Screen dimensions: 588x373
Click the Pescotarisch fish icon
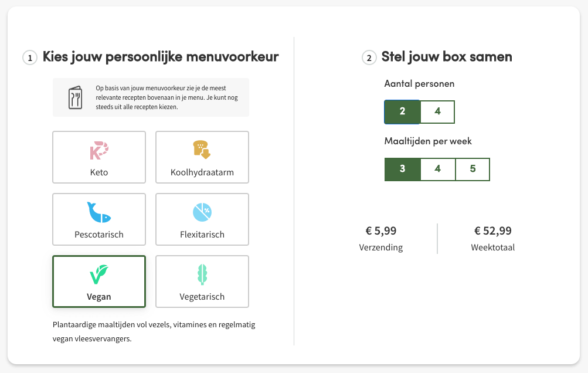(x=99, y=212)
